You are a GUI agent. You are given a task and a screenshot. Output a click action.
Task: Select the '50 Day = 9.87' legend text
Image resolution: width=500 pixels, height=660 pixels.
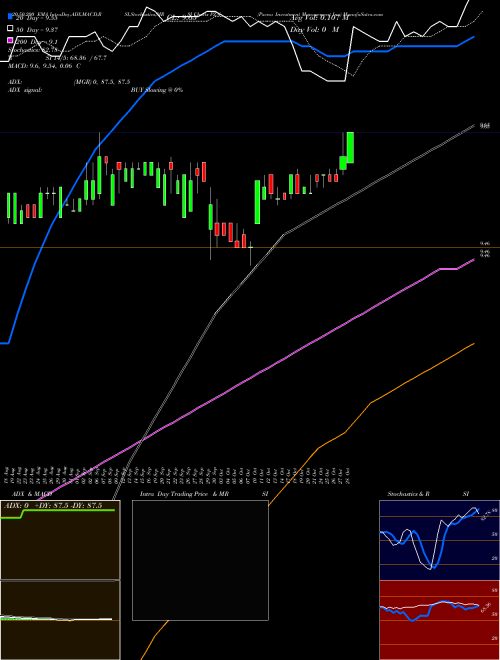coord(37,30)
